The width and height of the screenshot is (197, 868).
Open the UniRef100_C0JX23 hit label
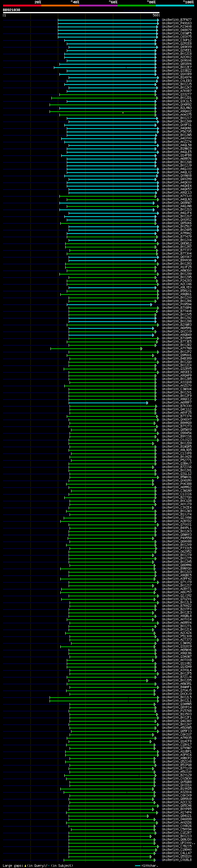[x=177, y=440]
